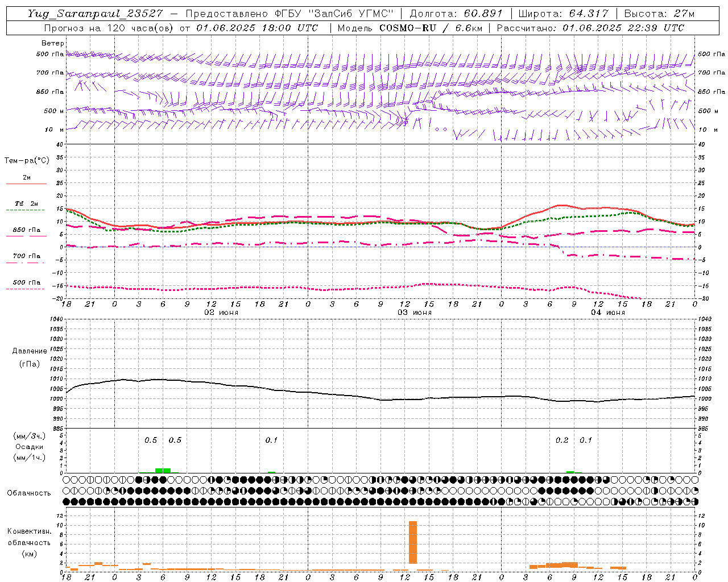The image size is (728, 582).
Task: Click the 04 июня date label
Action: click(607, 313)
